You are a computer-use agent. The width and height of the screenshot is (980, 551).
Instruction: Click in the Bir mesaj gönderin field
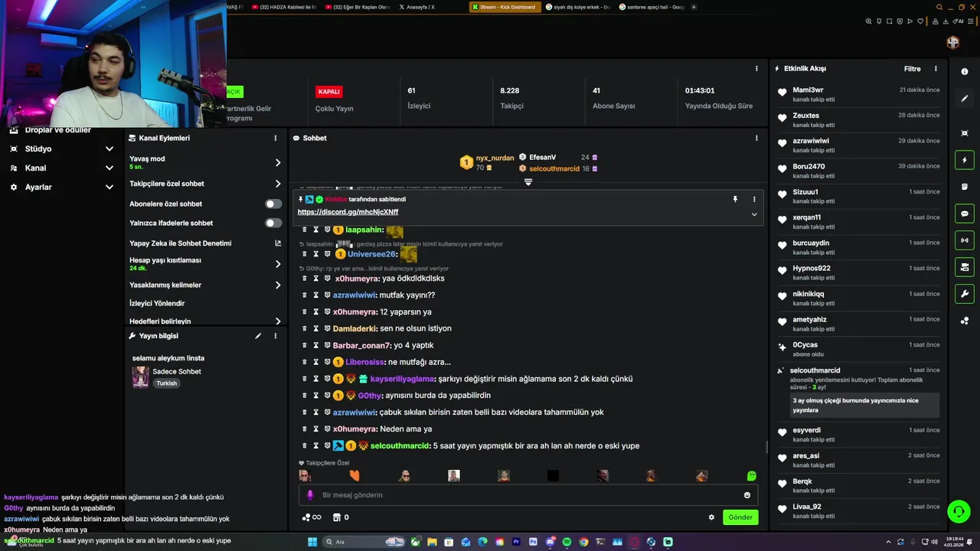[528, 495]
